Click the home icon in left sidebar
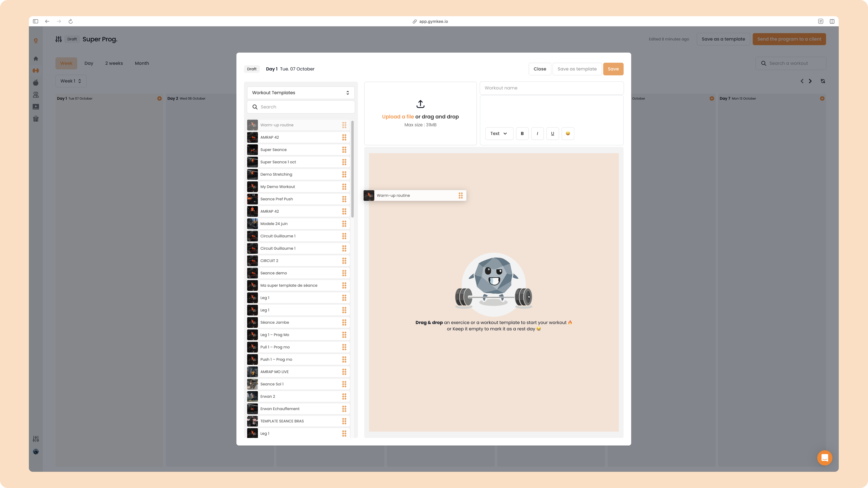 (36, 59)
